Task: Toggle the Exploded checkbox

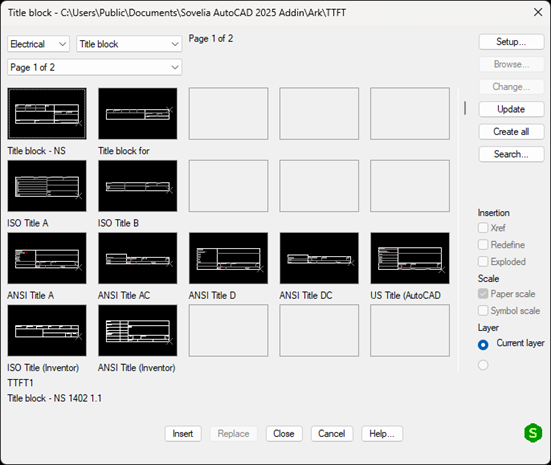Action: (483, 261)
